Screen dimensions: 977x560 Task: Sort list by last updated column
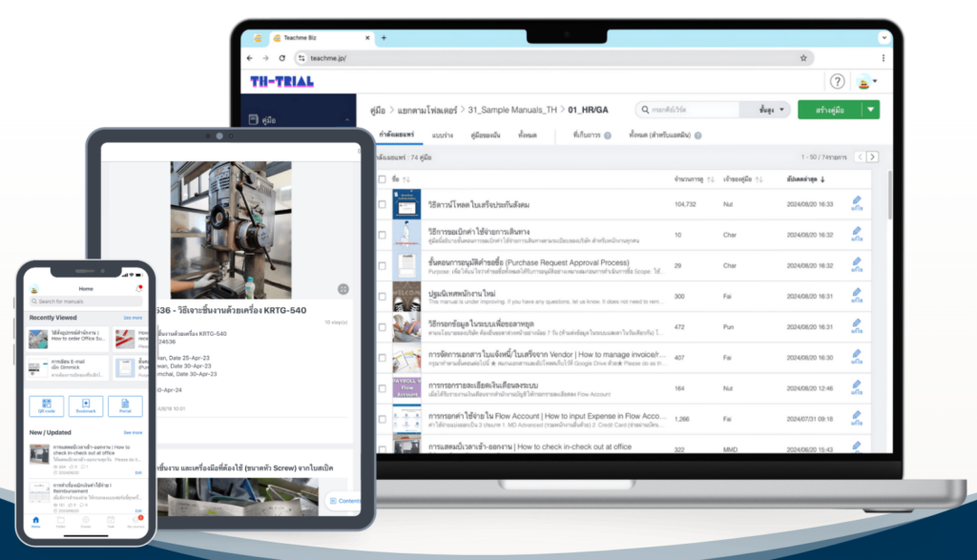(x=805, y=179)
